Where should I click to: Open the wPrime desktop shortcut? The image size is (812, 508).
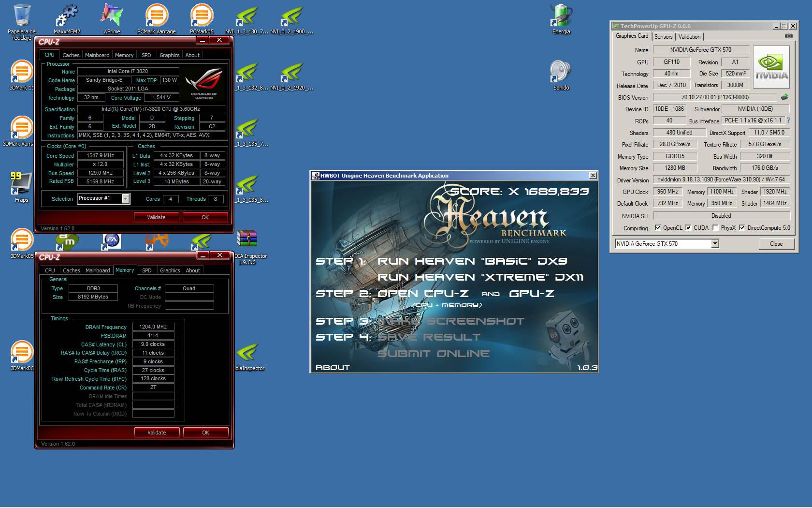pos(112,19)
